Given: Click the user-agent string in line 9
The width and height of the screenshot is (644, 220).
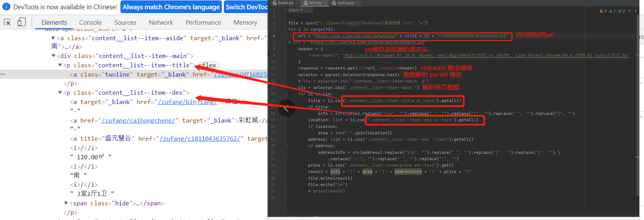Looking at the screenshot, I should [x=486, y=55].
